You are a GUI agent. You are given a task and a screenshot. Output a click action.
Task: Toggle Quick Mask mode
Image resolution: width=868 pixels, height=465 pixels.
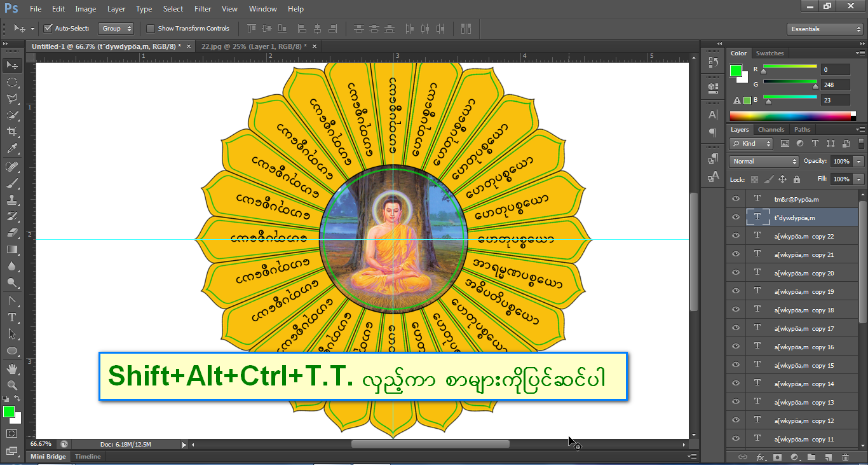pos(12,433)
